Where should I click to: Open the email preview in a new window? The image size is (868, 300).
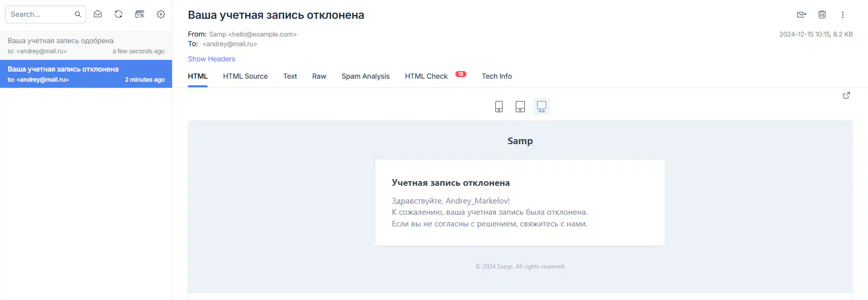point(846,95)
